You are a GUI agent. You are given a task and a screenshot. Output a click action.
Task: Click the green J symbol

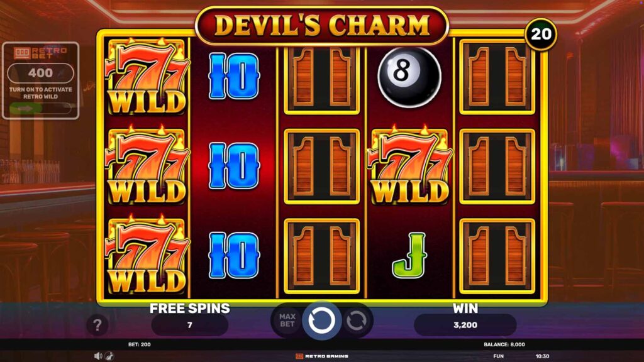coord(409,255)
